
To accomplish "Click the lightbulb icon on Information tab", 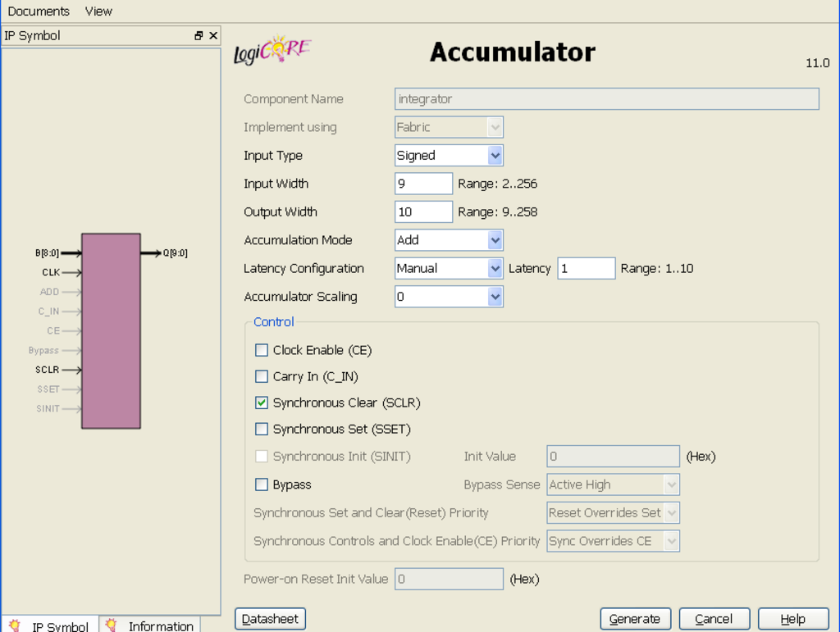I will [112, 625].
